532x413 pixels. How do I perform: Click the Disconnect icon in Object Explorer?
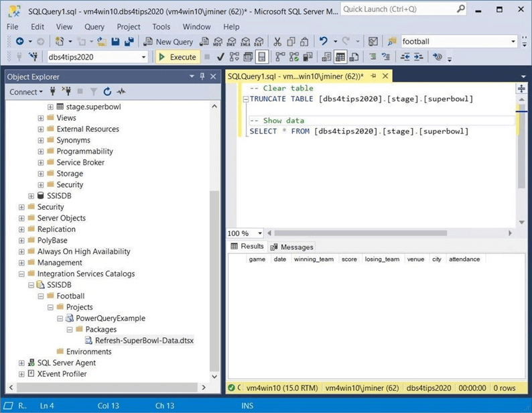(66, 92)
